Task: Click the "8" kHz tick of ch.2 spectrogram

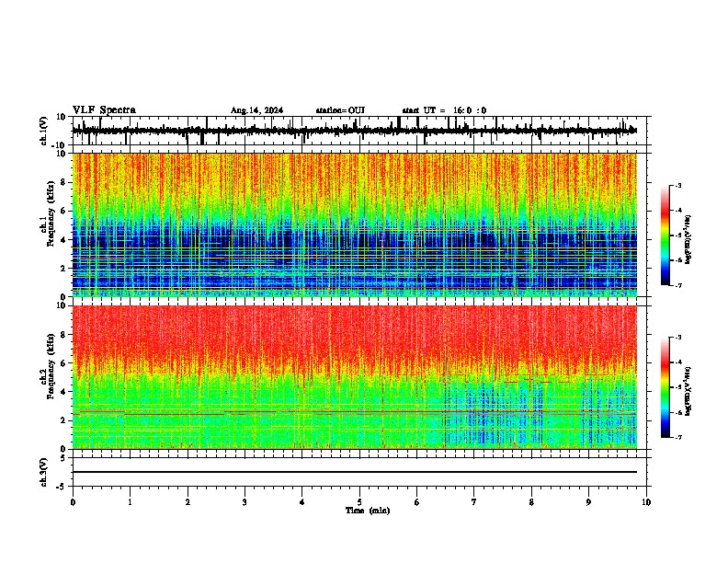Action: 63,335
